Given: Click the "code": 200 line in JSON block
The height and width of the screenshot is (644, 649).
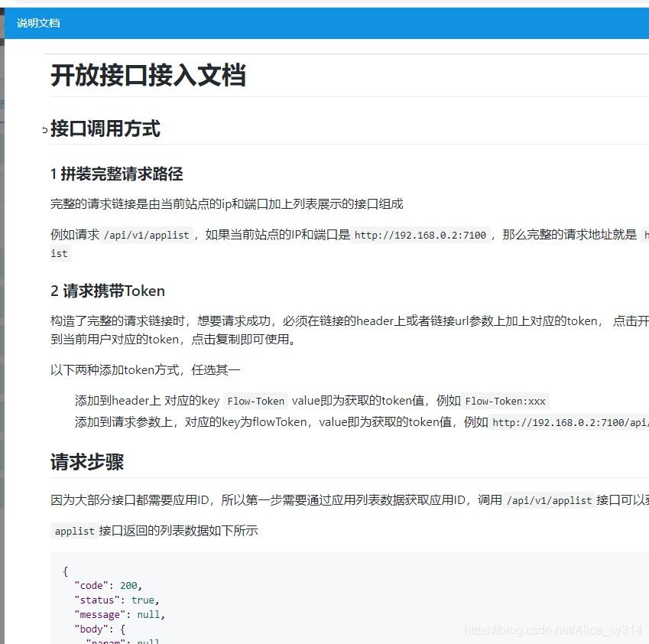Looking at the screenshot, I should tap(108, 586).
